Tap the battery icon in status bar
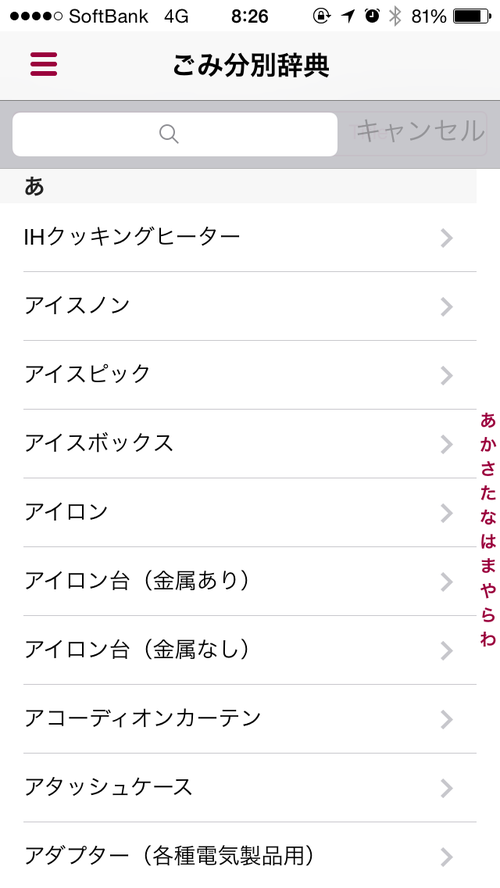 pyautogui.click(x=473, y=17)
